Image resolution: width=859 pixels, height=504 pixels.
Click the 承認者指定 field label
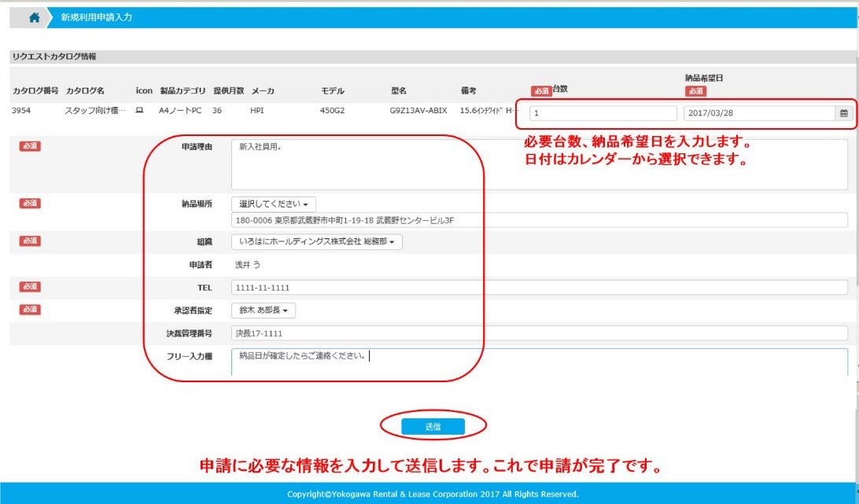(193, 311)
